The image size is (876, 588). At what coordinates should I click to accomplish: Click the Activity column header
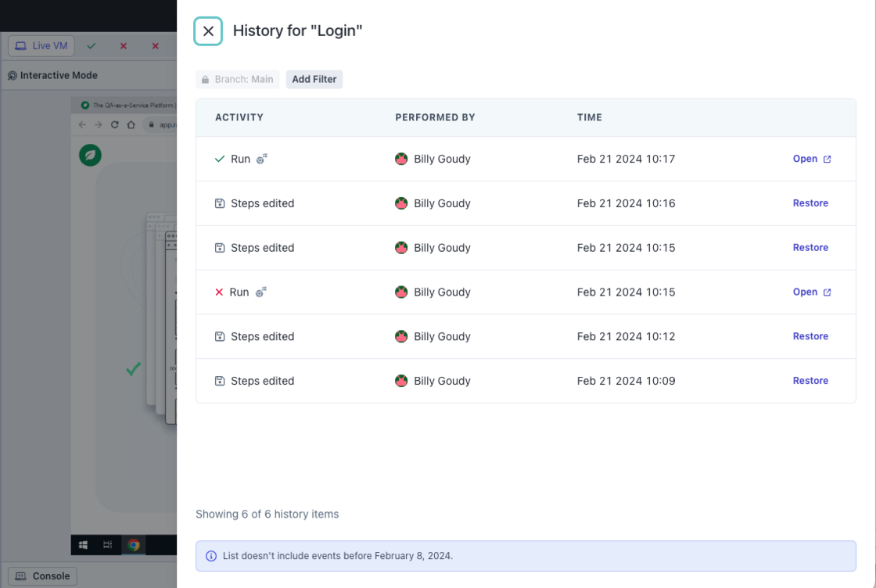coord(239,117)
